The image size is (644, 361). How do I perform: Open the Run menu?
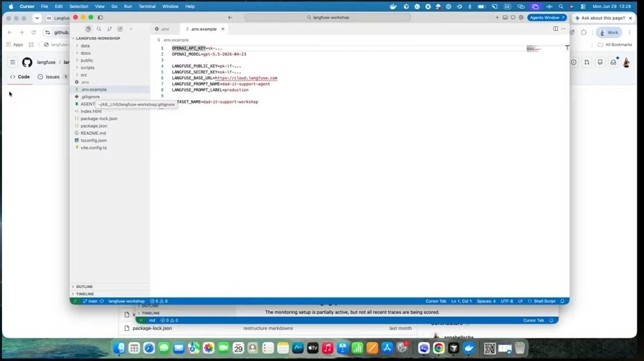coord(127,7)
